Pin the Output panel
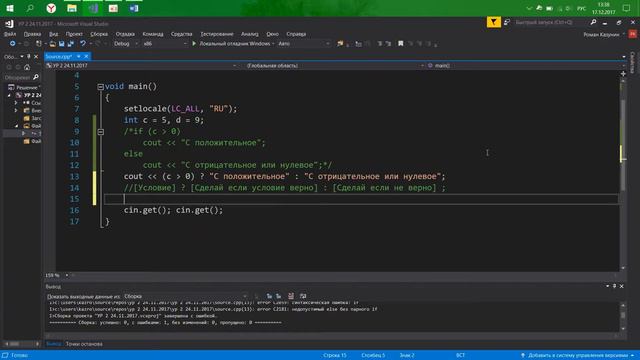The height and width of the screenshot is (360, 640). tap(614, 287)
